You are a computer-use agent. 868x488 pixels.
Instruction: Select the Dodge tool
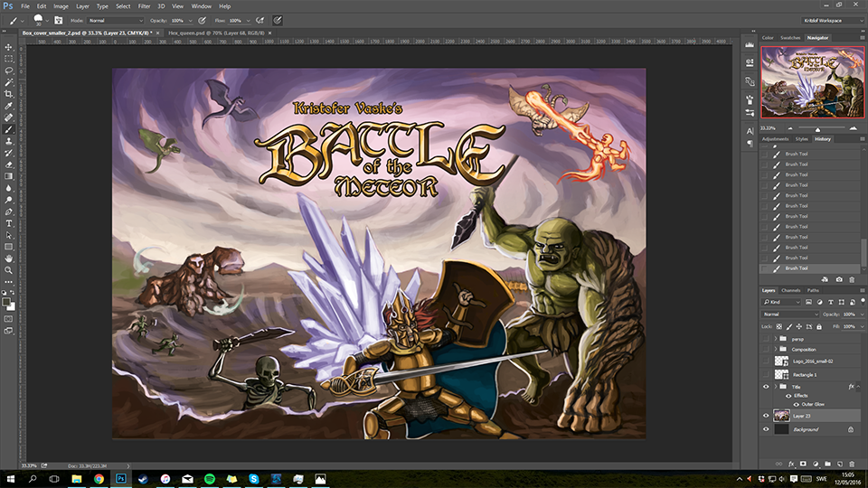coord(8,200)
